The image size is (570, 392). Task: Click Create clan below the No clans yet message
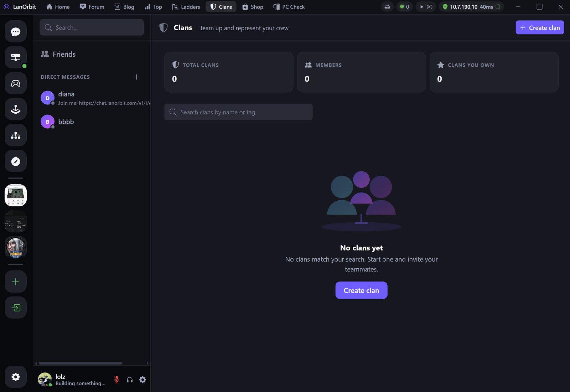click(361, 290)
